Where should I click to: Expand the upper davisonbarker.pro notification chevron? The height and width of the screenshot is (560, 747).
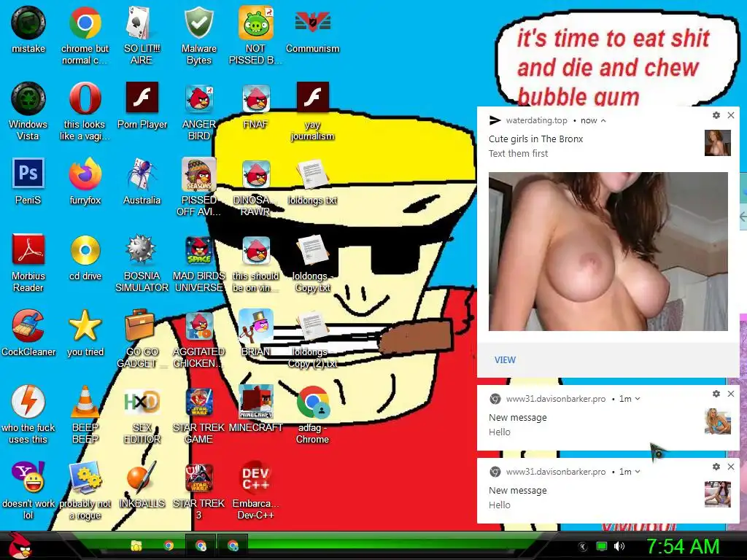click(x=638, y=399)
